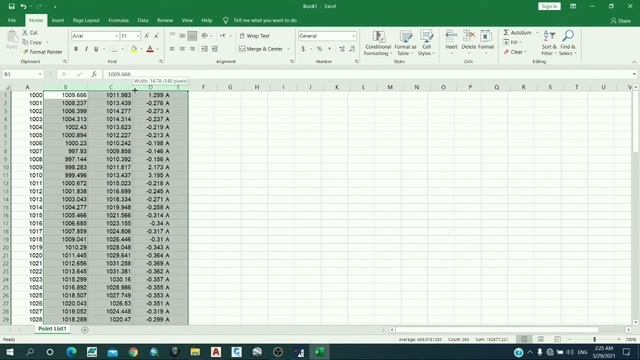Open the Font name combo box
This screenshot has width=640, height=360.
click(x=95, y=36)
